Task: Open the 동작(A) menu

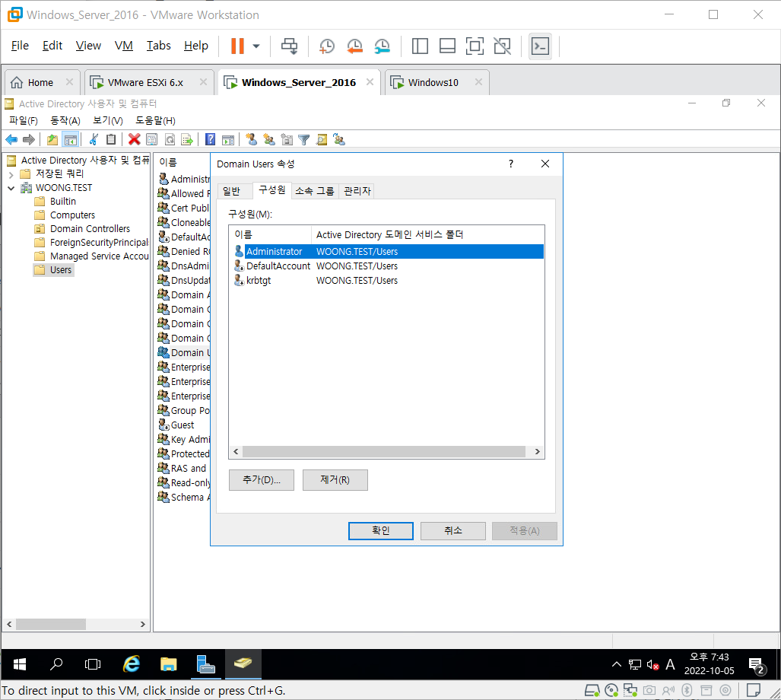Action: 65,120
